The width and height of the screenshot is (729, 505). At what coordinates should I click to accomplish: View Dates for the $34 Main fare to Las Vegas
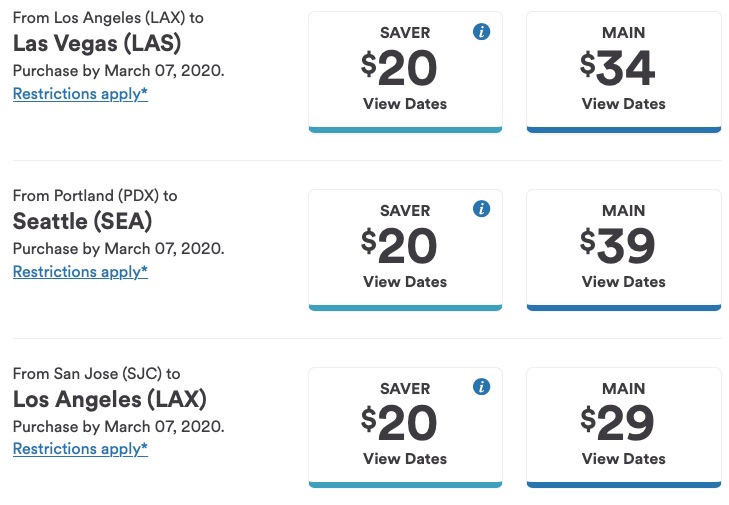click(623, 104)
